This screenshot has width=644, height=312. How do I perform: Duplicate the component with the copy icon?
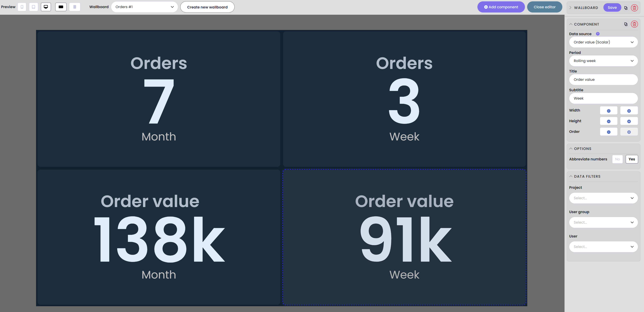pyautogui.click(x=626, y=24)
